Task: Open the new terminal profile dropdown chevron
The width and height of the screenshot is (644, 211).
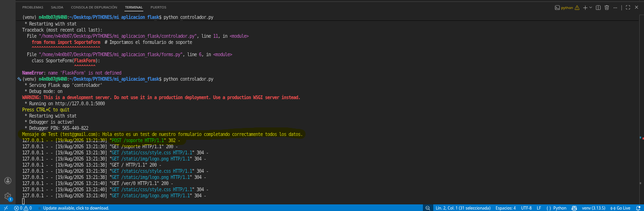Action: coord(590,8)
